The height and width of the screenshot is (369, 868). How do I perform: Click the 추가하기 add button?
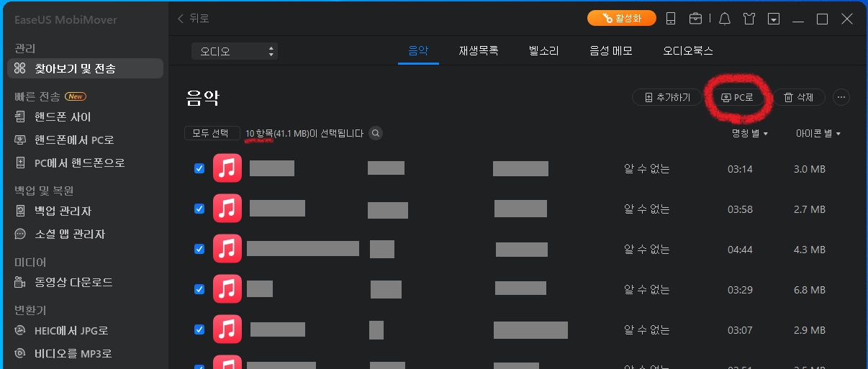pyautogui.click(x=666, y=97)
